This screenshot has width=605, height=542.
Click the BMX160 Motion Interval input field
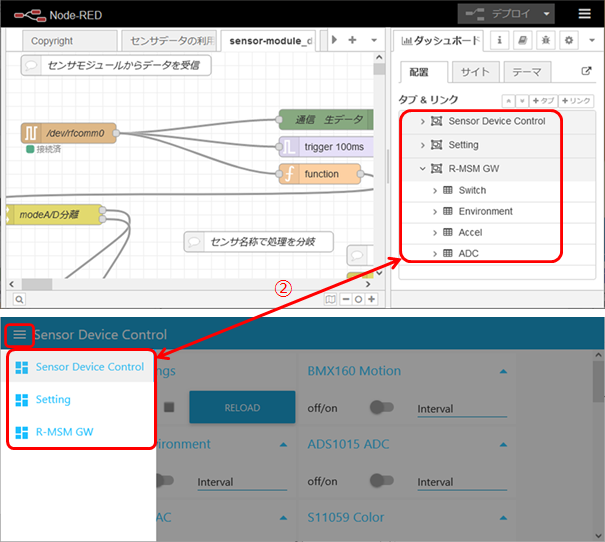(461, 408)
